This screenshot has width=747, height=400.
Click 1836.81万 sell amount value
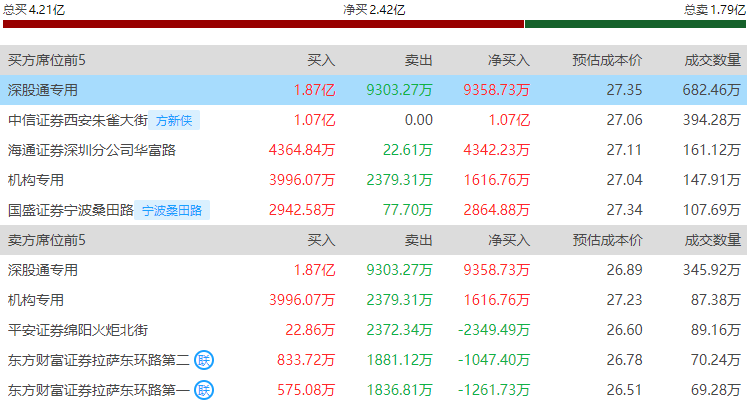399,390
